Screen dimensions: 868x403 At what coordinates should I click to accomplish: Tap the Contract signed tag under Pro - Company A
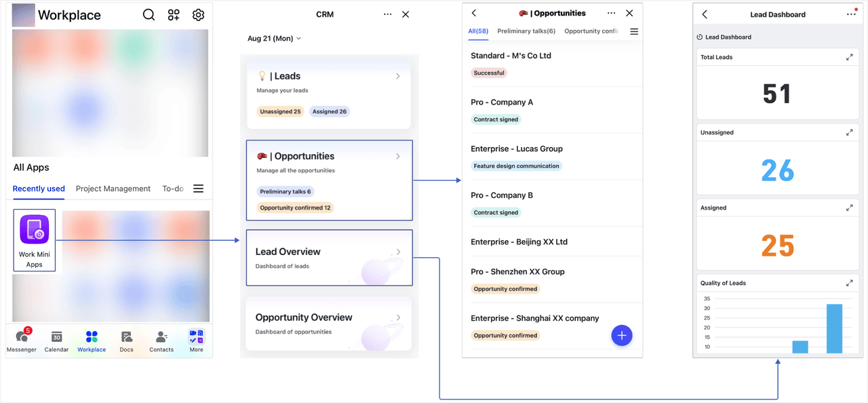(x=496, y=119)
